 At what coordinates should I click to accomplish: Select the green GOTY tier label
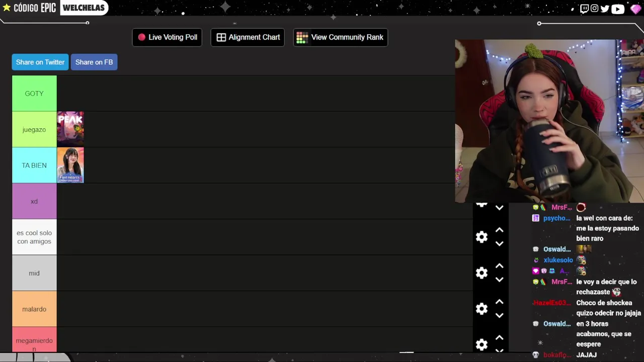pyautogui.click(x=34, y=94)
